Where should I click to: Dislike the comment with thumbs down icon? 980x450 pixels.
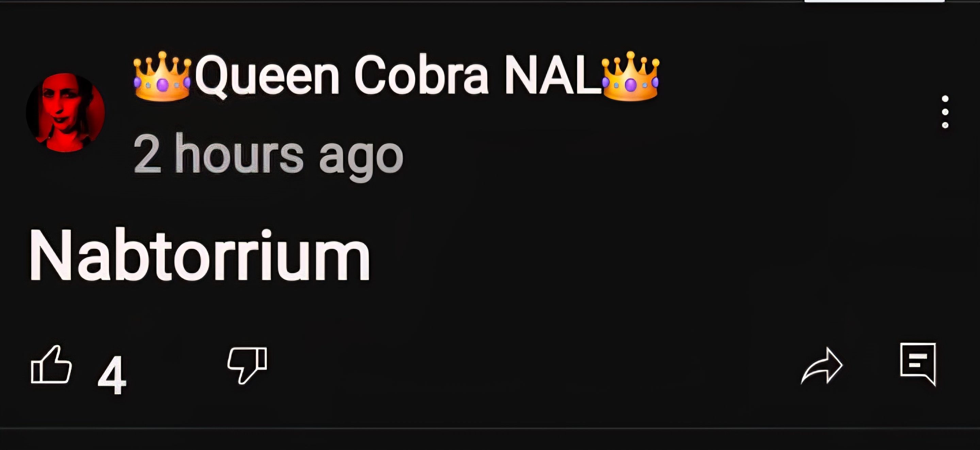(x=247, y=365)
